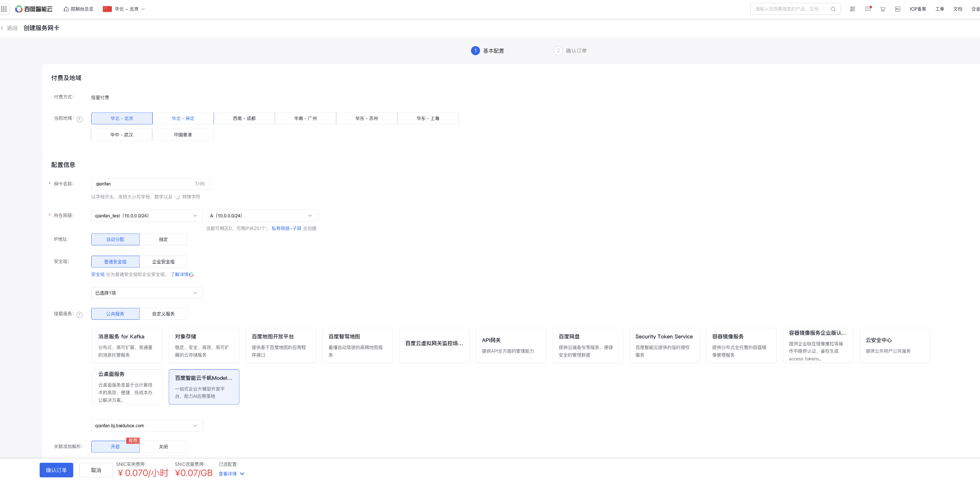This screenshot has width=980, height=480.
Task: Switch language with the En icon
Action: click(898, 9)
